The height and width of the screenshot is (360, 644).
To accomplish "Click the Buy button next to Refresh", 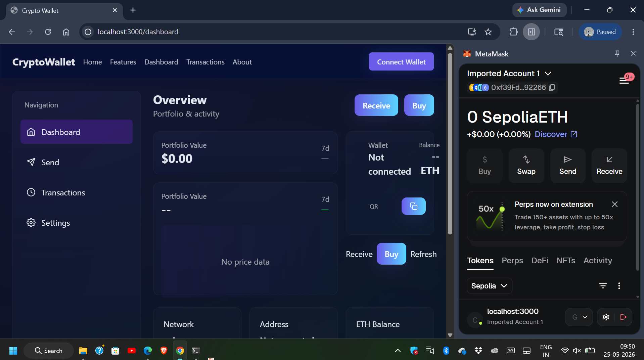I will 392,254.
